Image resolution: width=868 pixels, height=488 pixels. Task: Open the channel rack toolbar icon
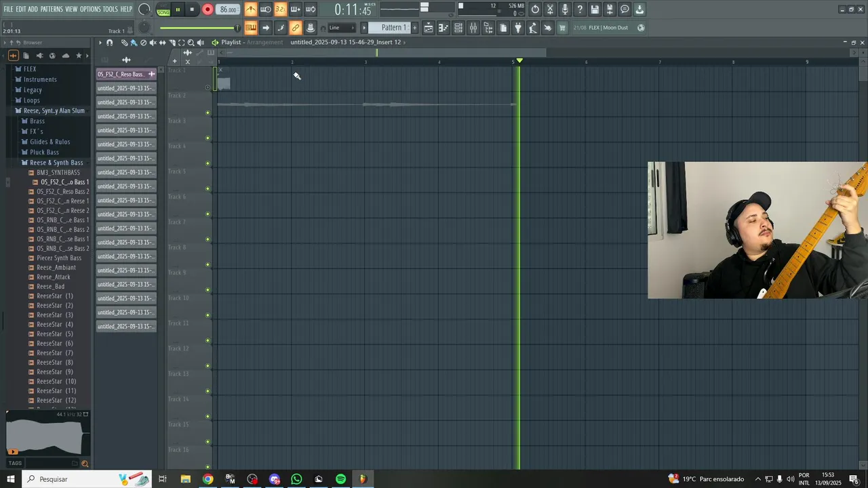[x=458, y=28]
